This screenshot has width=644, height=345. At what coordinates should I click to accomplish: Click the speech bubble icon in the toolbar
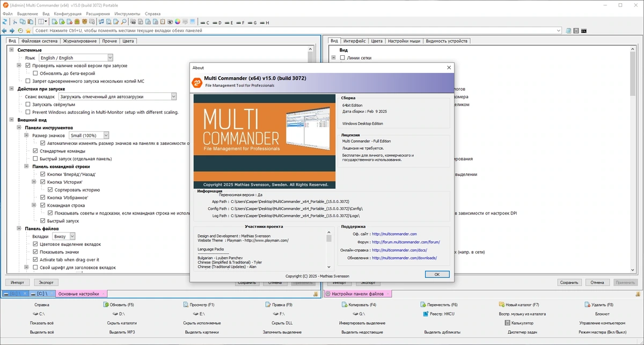click(185, 22)
